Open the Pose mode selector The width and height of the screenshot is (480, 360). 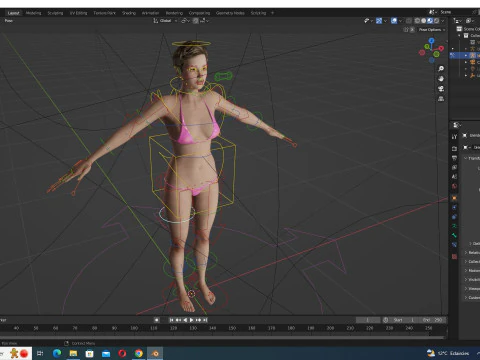(x=9, y=21)
